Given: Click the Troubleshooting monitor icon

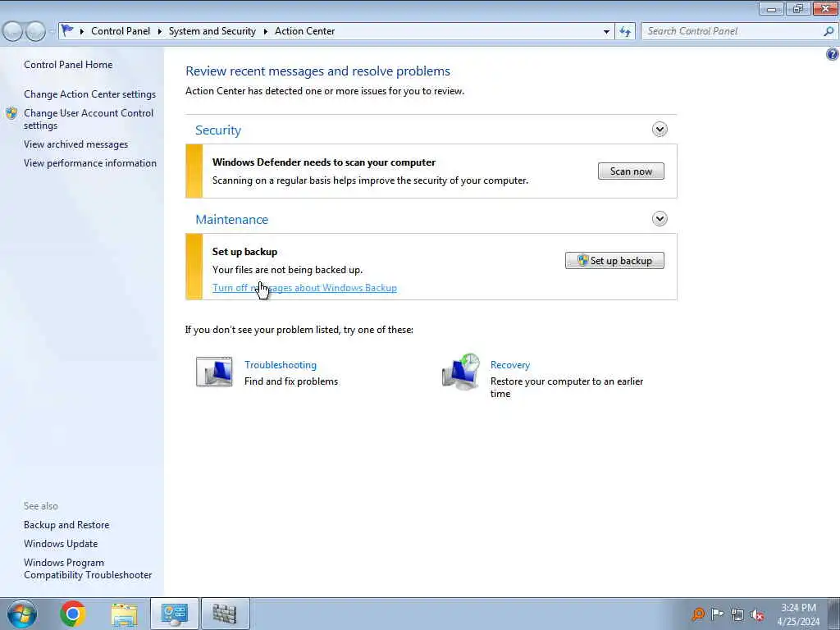Looking at the screenshot, I should (x=214, y=372).
